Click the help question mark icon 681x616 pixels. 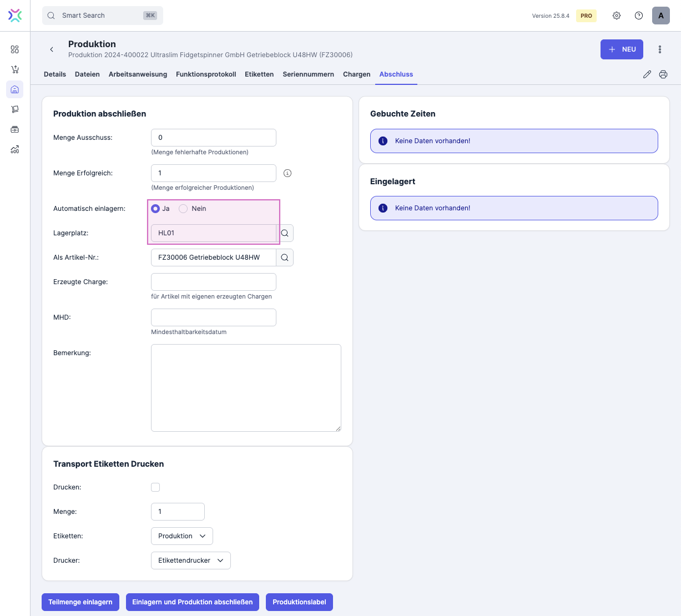click(639, 16)
